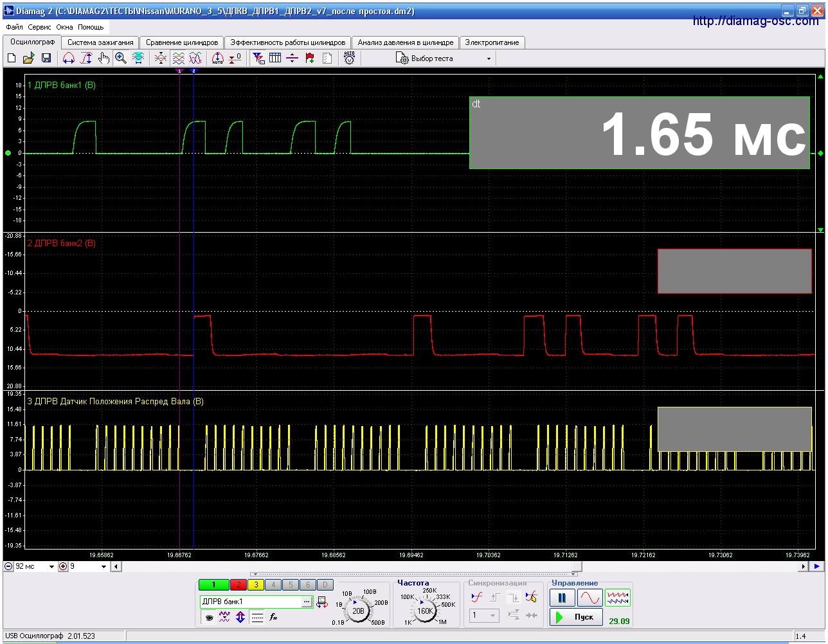The image size is (828, 644).
Task: Select gray channel 5 button
Action: pyautogui.click(x=291, y=585)
